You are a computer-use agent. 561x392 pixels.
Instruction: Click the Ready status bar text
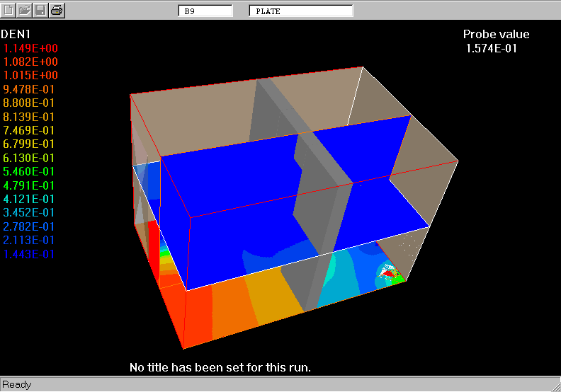[17, 384]
